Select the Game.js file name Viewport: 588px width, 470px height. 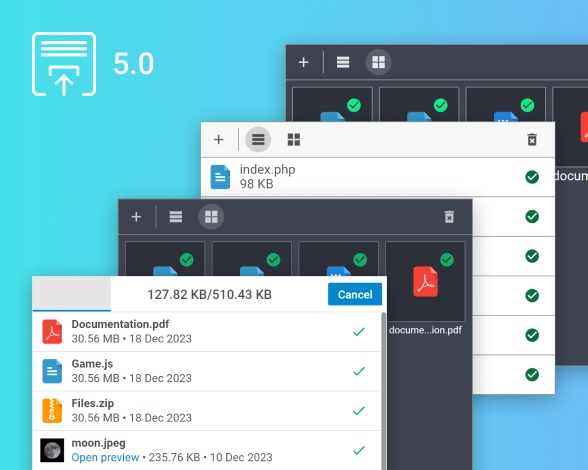pyautogui.click(x=92, y=364)
